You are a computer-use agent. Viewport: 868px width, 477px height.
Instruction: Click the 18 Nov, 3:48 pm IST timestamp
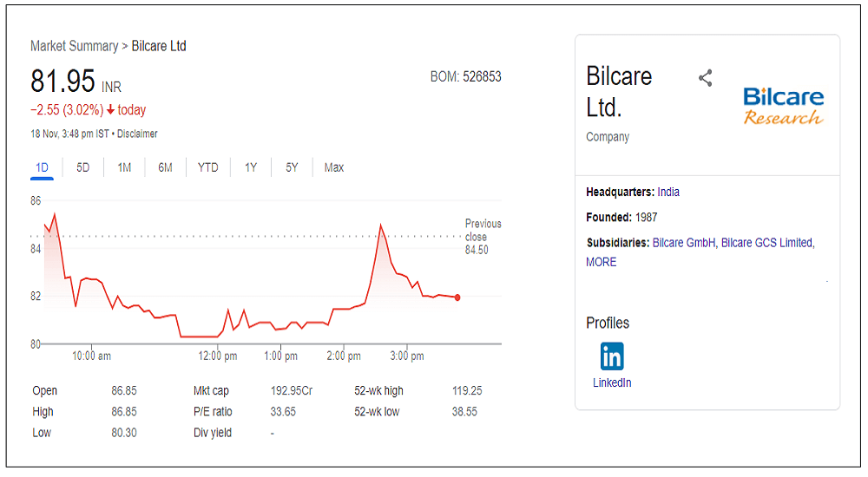tap(69, 134)
